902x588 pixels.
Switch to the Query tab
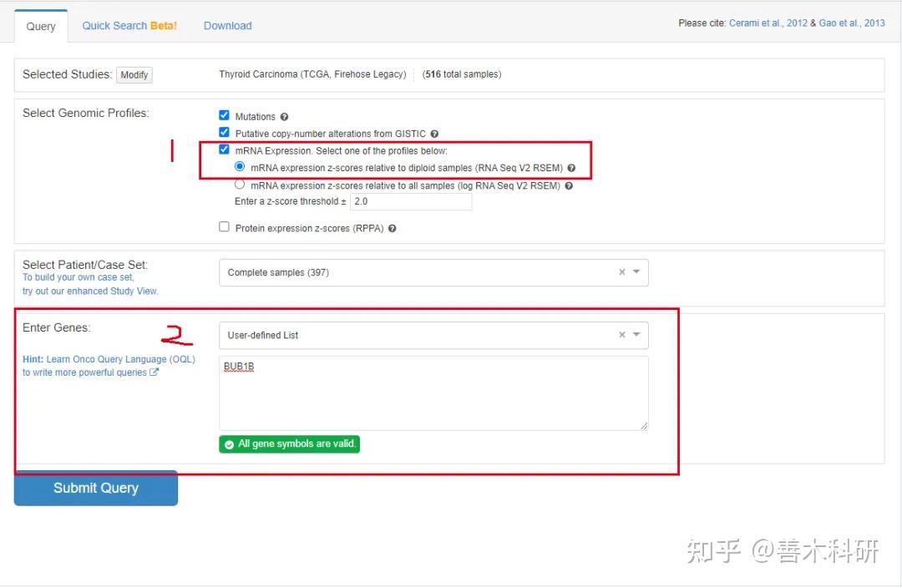click(x=41, y=27)
